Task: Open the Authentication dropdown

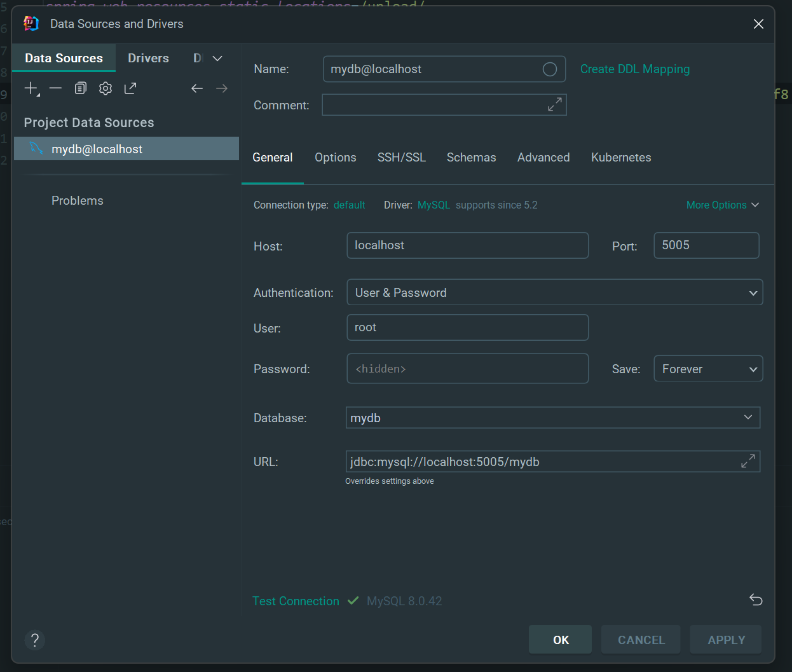Action: click(x=554, y=292)
